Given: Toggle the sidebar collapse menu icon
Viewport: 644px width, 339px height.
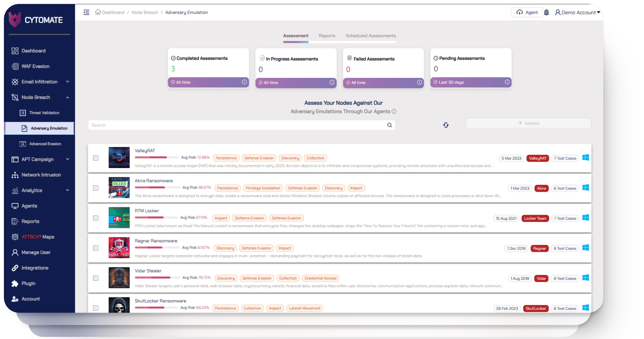Looking at the screenshot, I should pyautogui.click(x=86, y=12).
